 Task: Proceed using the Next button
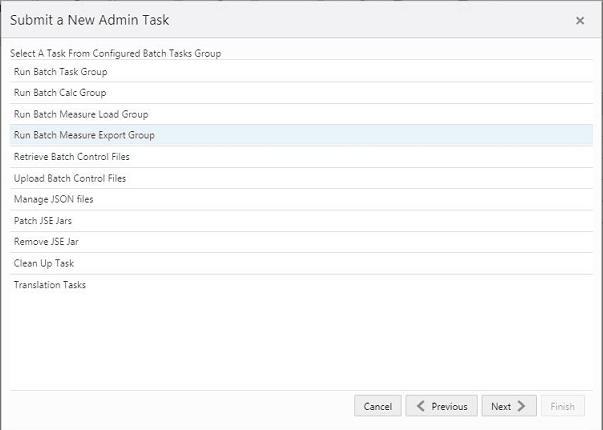(509, 407)
